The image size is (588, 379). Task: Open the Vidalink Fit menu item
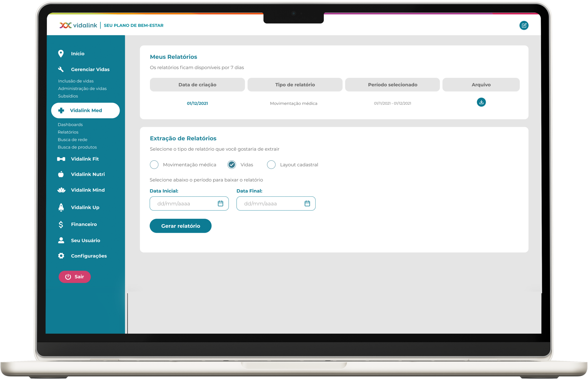[x=85, y=159]
